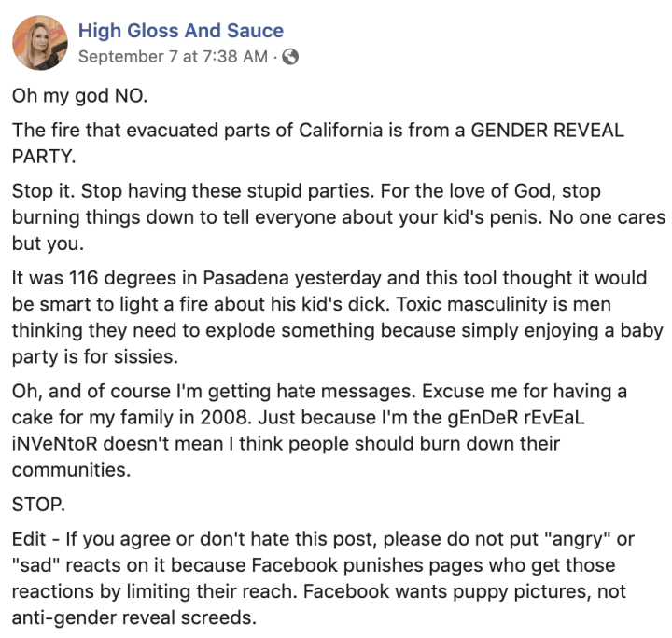Click the 'Edit -' paragraph start
Viewport: 672px width, 638px height.
click(x=35, y=539)
